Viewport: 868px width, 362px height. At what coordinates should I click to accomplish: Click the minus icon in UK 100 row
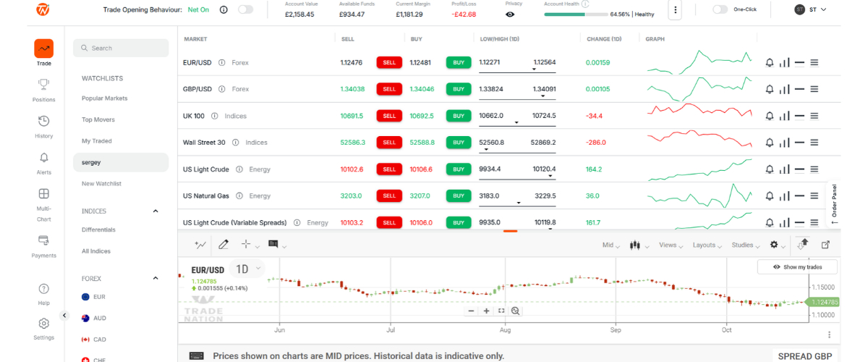[x=799, y=116]
